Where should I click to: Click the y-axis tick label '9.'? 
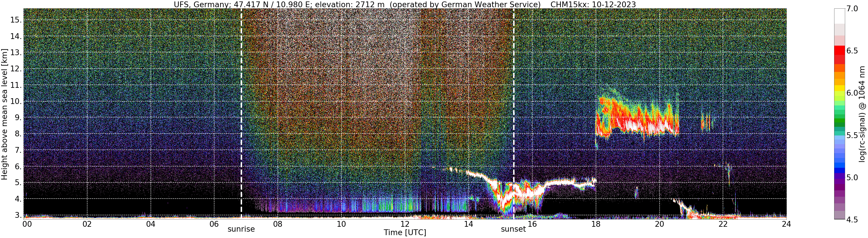18,118
